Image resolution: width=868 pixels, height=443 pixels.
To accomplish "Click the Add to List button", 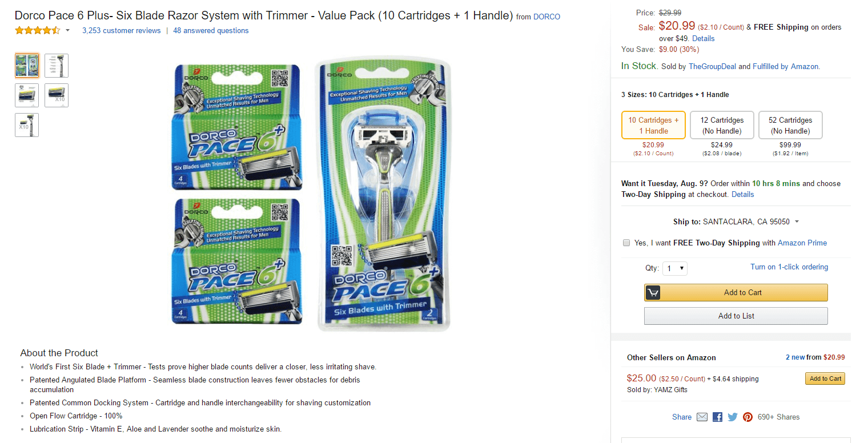I will 736,316.
